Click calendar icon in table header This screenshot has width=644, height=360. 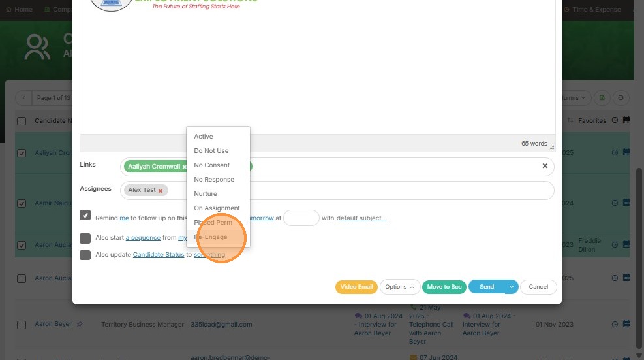tap(626, 120)
